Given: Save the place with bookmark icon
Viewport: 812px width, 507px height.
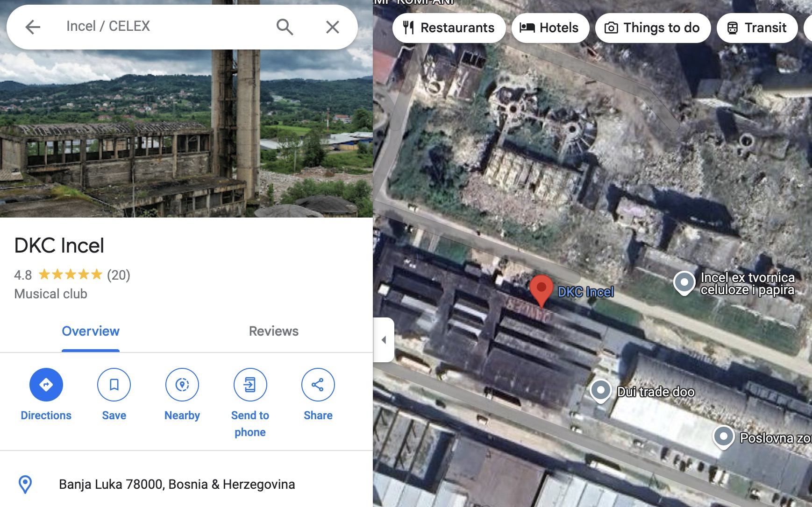Looking at the screenshot, I should [x=114, y=385].
